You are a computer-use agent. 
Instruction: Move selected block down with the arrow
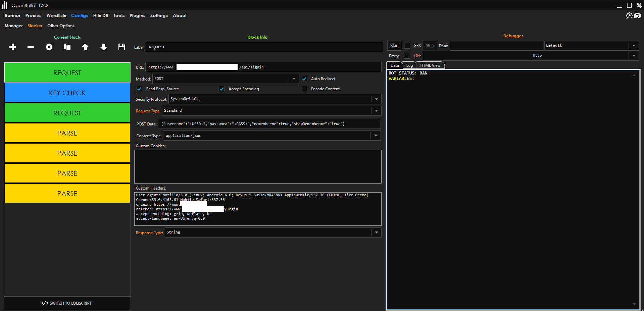pos(103,47)
